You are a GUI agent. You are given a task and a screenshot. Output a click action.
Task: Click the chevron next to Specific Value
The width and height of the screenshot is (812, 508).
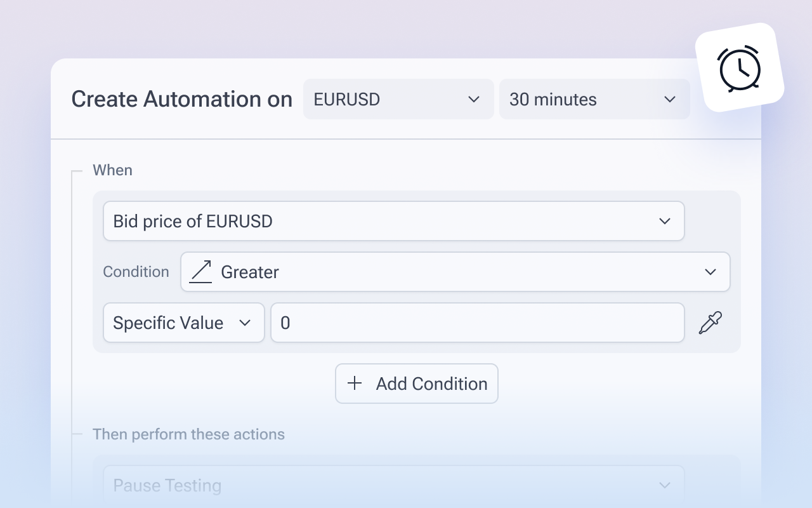(245, 323)
